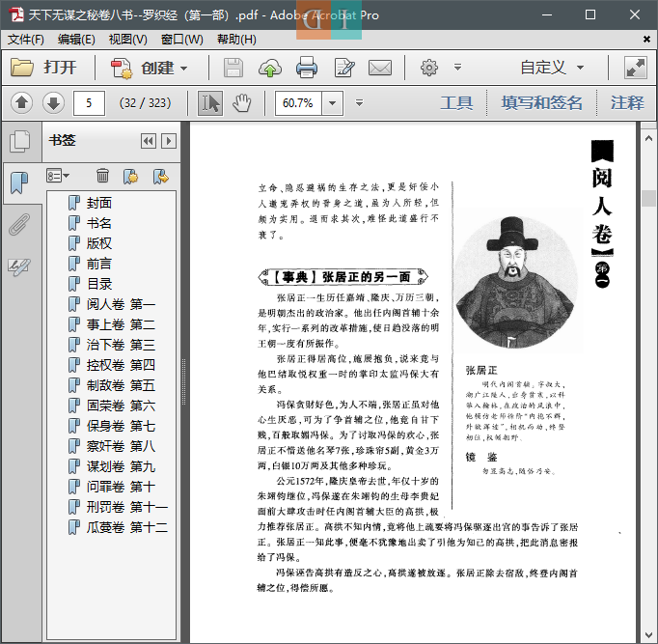
Task: Go to the 瓜蔓卷 第十二 bookmark
Action: pos(127,527)
